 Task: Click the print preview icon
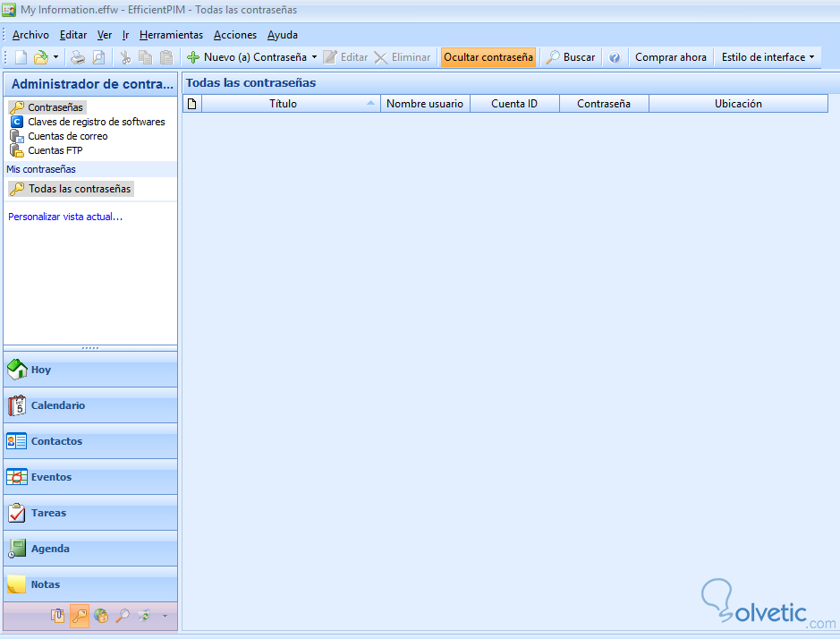pyautogui.click(x=99, y=57)
